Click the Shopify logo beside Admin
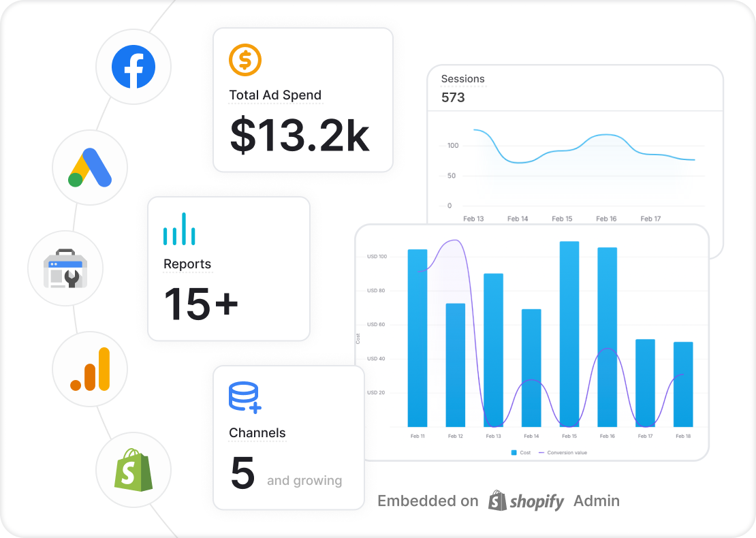The width and height of the screenshot is (756, 538). tap(526, 501)
